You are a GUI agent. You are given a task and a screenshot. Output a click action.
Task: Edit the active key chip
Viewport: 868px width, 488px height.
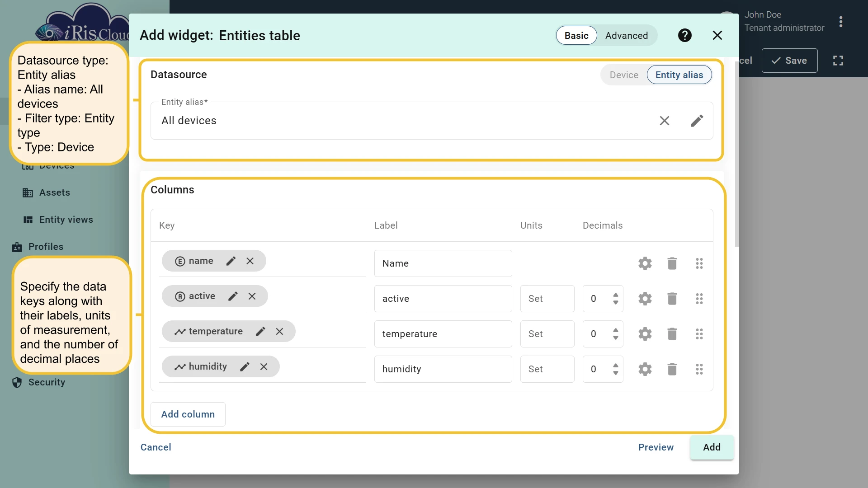coord(233,296)
